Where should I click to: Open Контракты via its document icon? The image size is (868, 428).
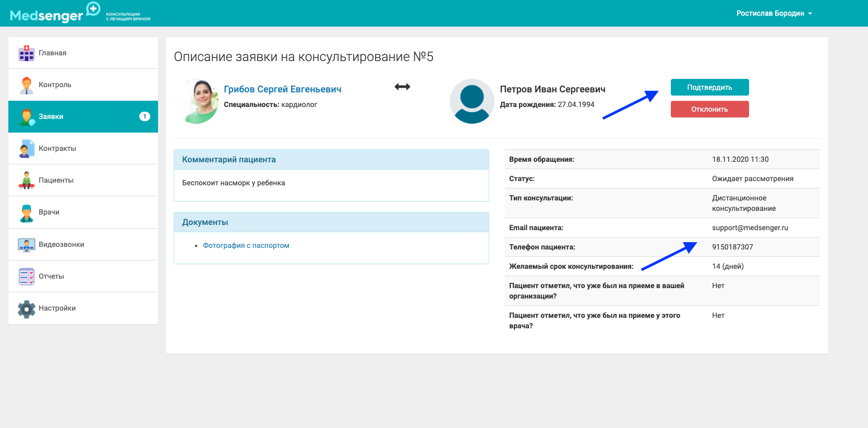[x=26, y=149]
